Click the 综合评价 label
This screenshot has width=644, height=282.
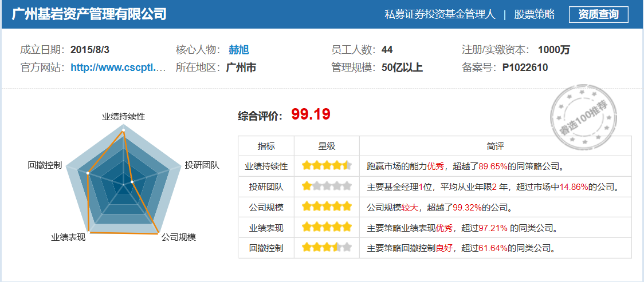260,117
